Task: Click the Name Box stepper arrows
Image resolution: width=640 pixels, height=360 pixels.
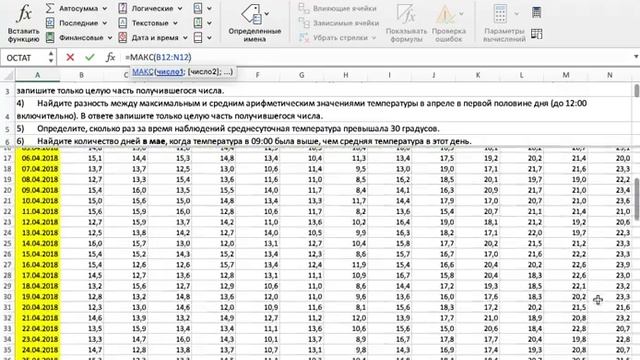Action: click(x=51, y=57)
